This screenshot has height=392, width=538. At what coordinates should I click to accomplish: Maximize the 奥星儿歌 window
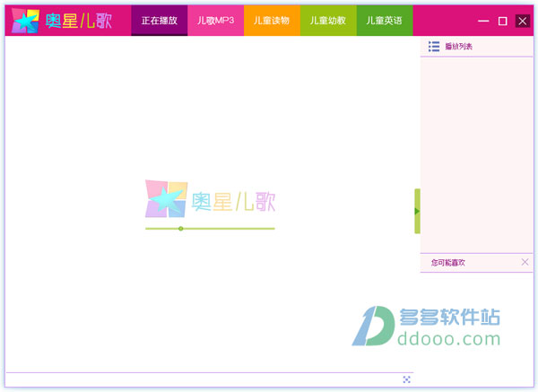(x=503, y=21)
